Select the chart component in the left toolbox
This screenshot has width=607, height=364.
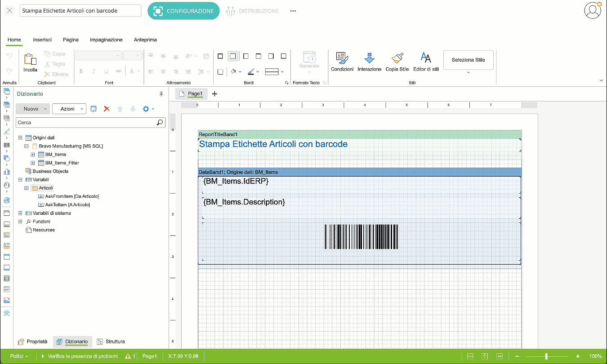(x=6, y=171)
